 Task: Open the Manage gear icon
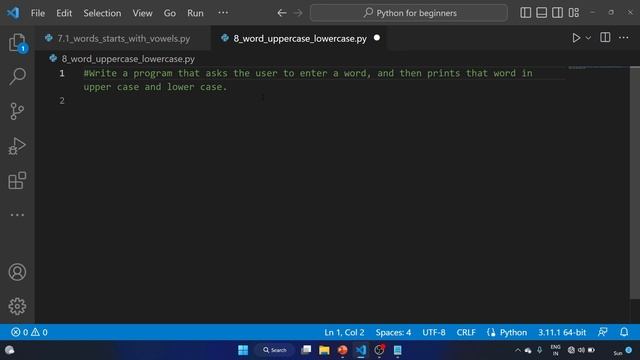pos(17,306)
